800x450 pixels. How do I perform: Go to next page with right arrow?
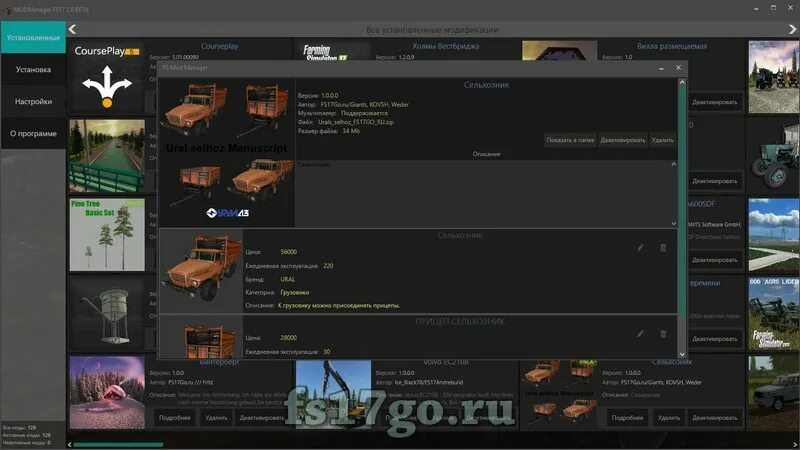(793, 30)
